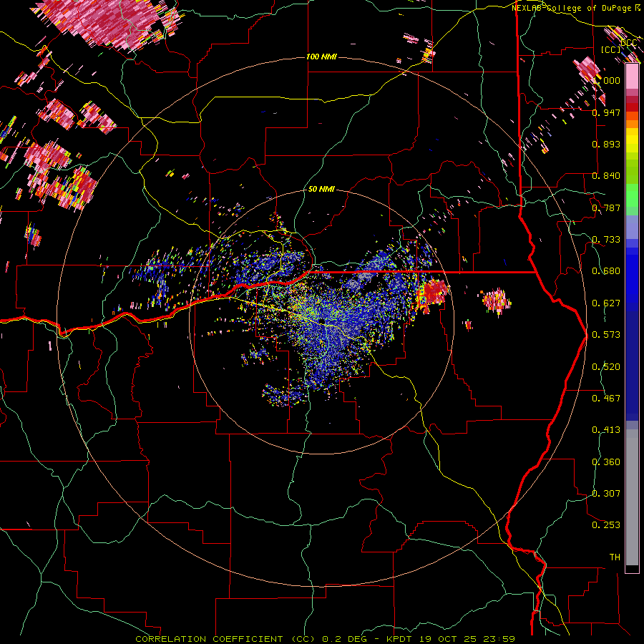
Task: Click the TH threshold label on legend
Action: (x=615, y=557)
